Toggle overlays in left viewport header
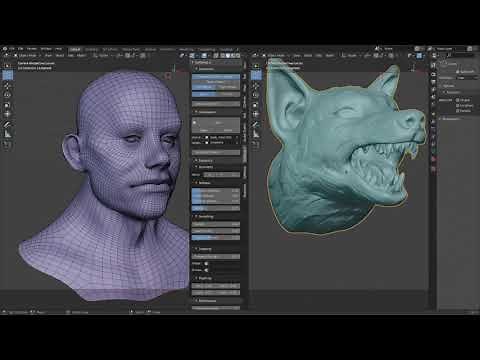Image resolution: width=480 pixels, height=360 pixels. click(204, 55)
